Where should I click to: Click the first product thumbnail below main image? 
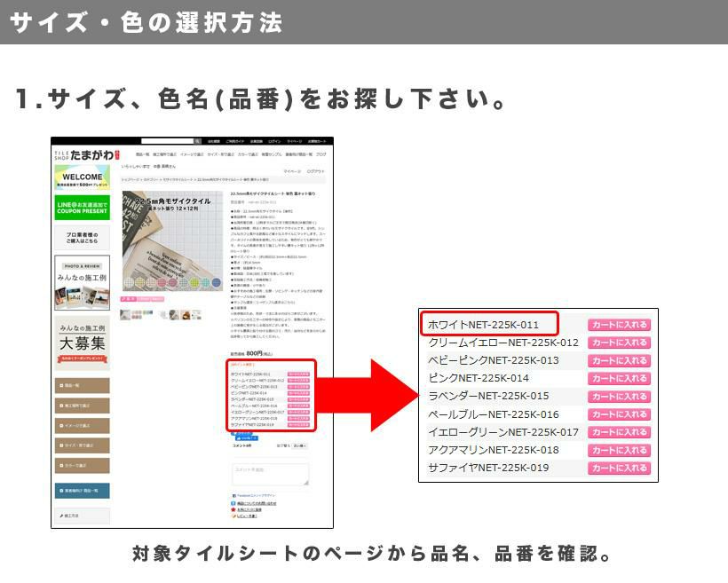point(125,314)
